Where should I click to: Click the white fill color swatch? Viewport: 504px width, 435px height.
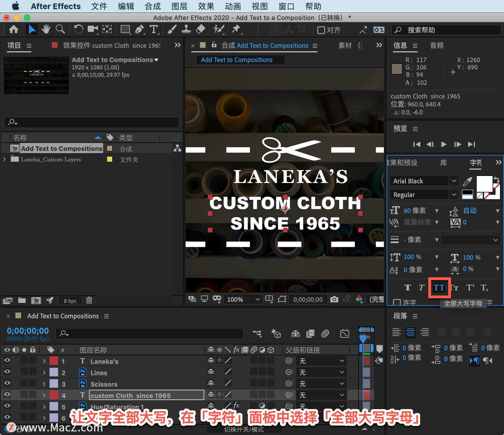484,184
